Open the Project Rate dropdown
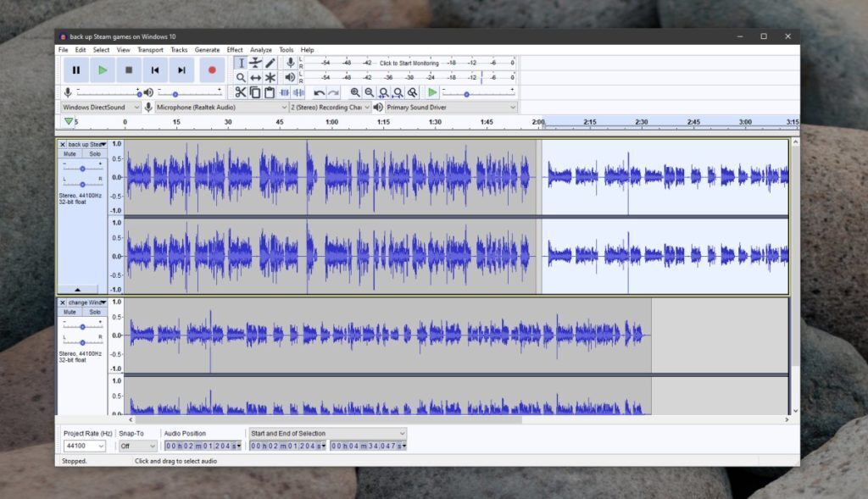The image size is (868, 499). pos(82,445)
